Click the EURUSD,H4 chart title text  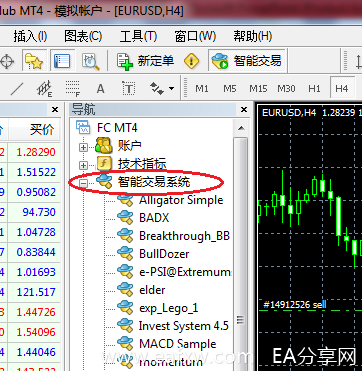289,113
